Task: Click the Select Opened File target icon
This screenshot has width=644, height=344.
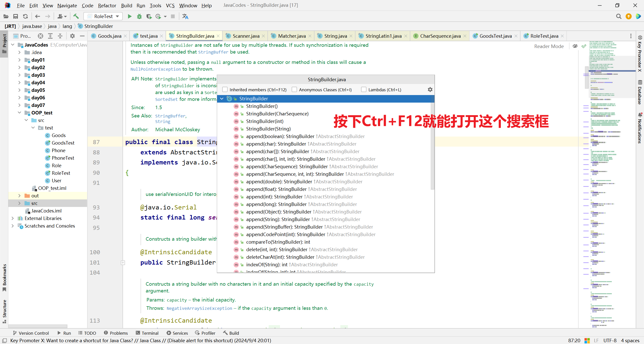Action: pos(41,36)
